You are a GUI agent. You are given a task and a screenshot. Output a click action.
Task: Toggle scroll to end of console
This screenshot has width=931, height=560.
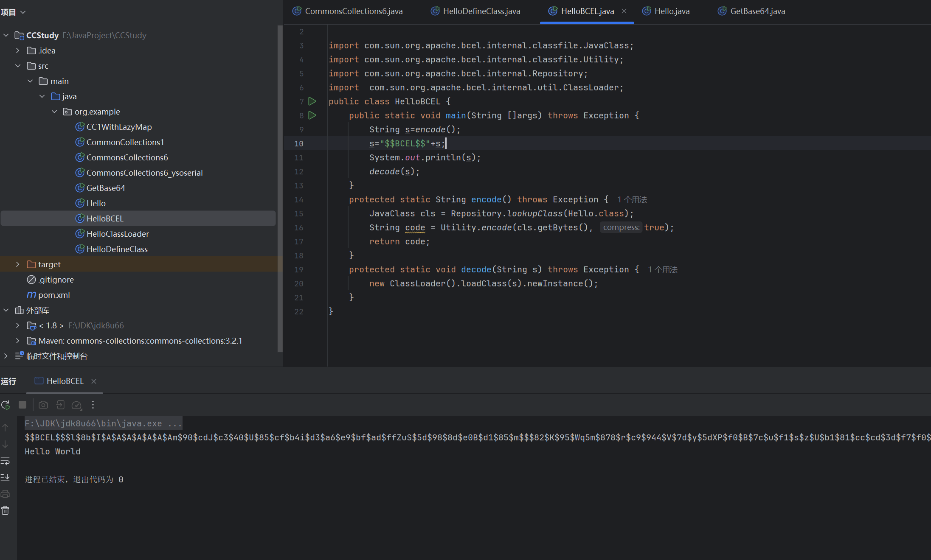point(5,477)
